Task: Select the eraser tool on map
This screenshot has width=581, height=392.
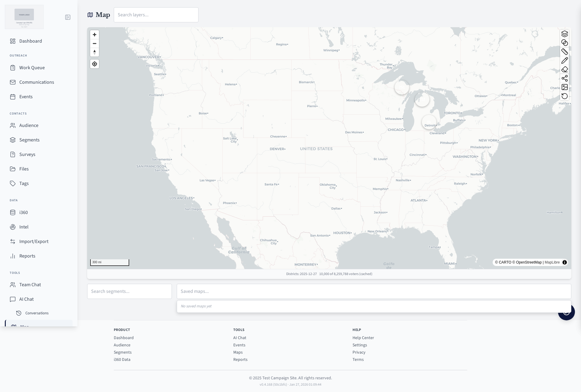Action: coord(564,70)
